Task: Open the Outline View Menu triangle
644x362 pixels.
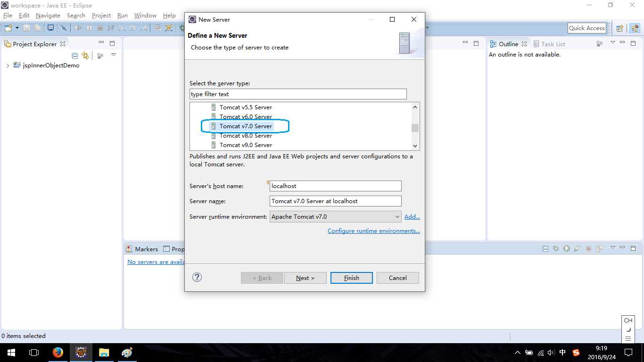Action: 613,42
